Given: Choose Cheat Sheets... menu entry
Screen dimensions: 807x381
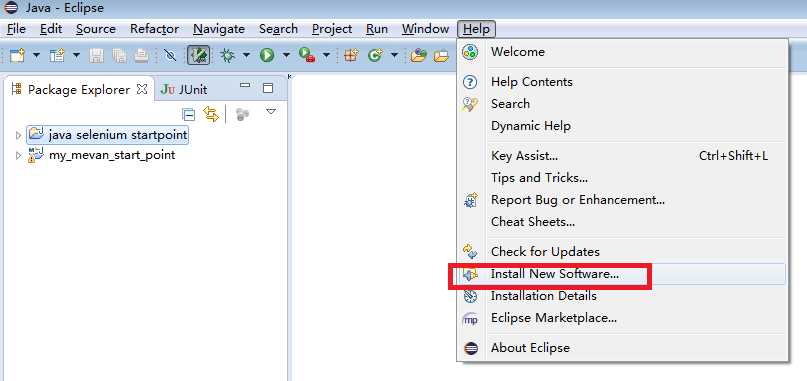Looking at the screenshot, I should tap(622, 222).
